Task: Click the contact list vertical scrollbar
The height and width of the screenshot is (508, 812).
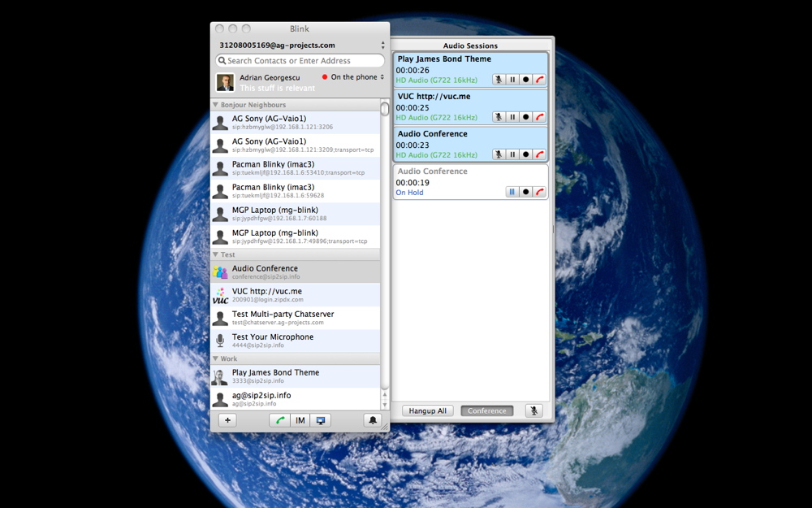Action: 384,249
